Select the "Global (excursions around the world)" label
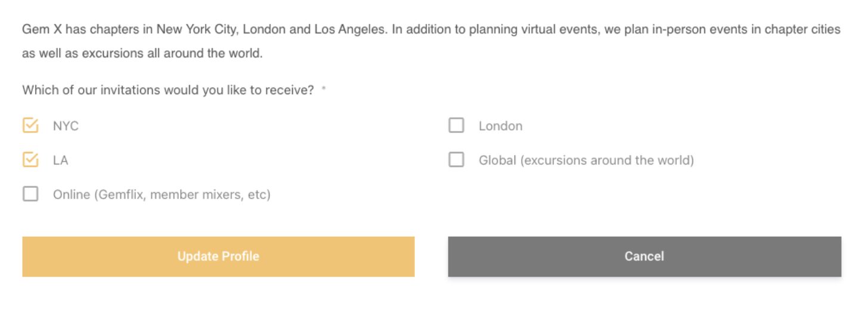868x322 pixels. click(x=586, y=160)
